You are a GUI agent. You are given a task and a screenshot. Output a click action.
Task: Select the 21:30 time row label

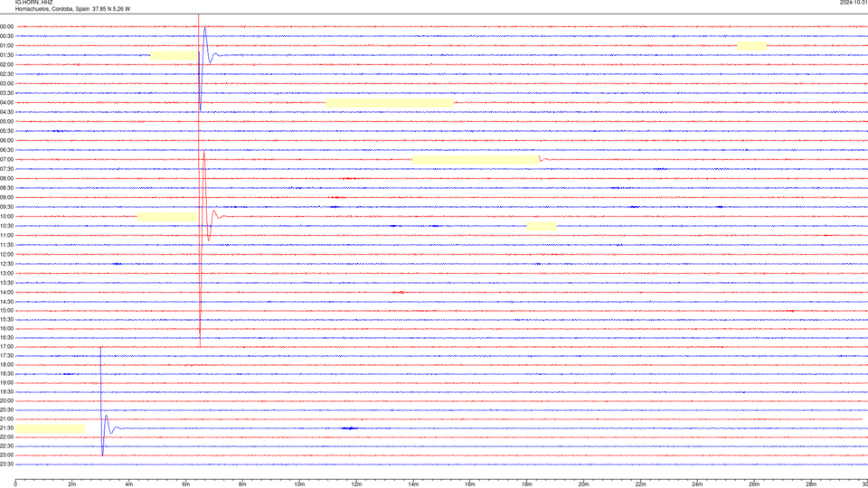6,428
